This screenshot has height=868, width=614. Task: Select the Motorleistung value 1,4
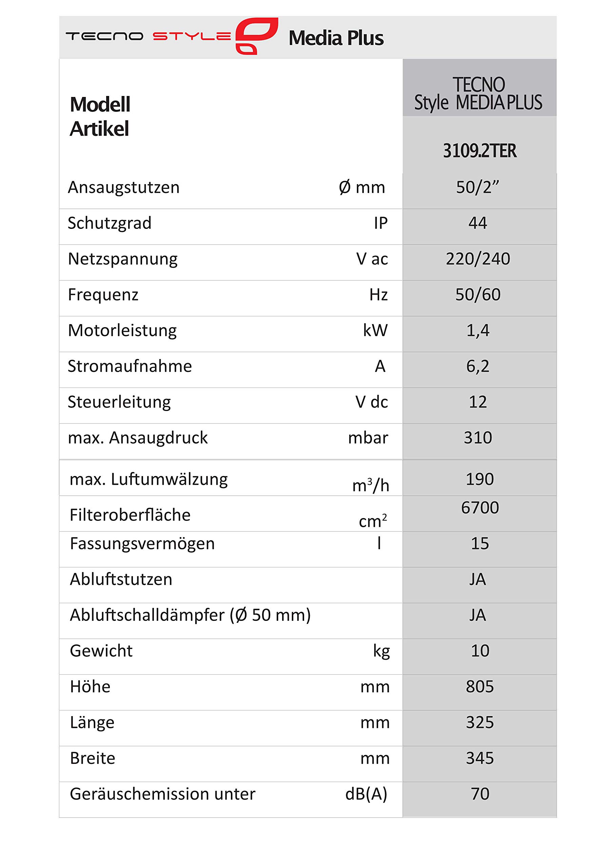pyautogui.click(x=478, y=330)
